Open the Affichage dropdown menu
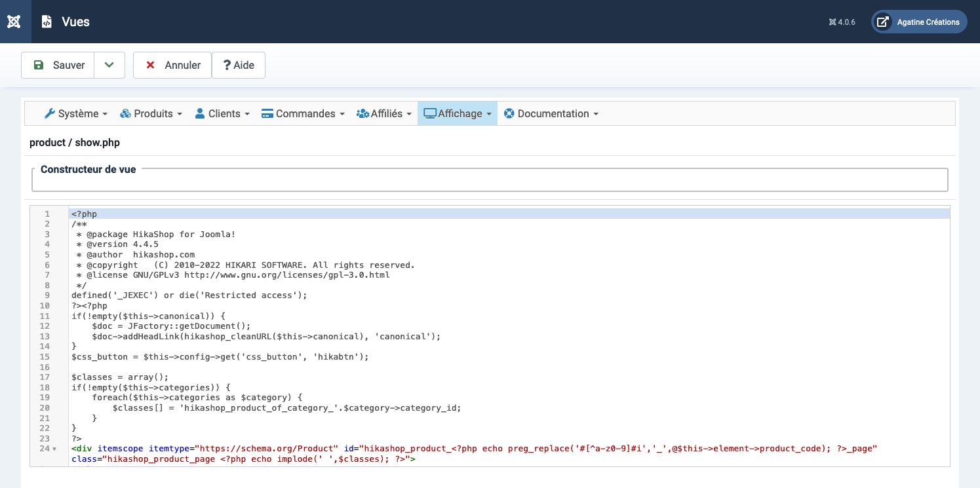 pyautogui.click(x=458, y=113)
